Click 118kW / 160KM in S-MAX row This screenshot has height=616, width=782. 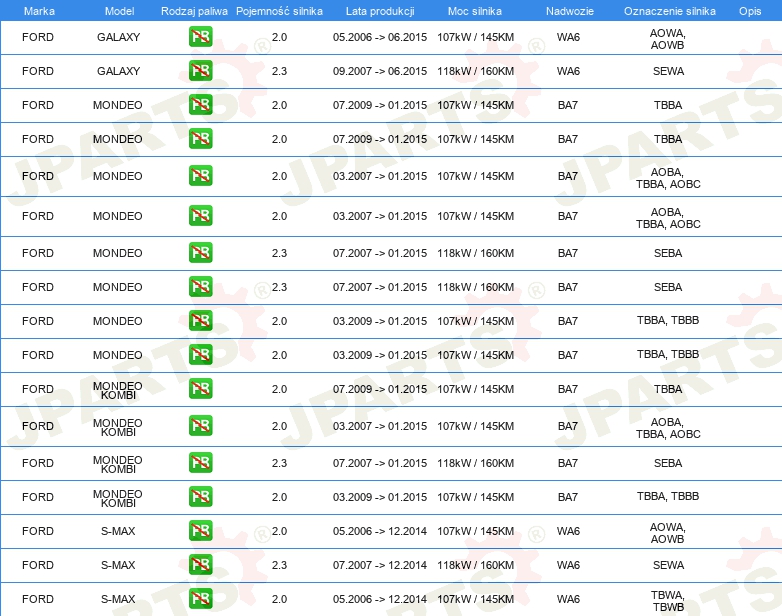click(475, 565)
